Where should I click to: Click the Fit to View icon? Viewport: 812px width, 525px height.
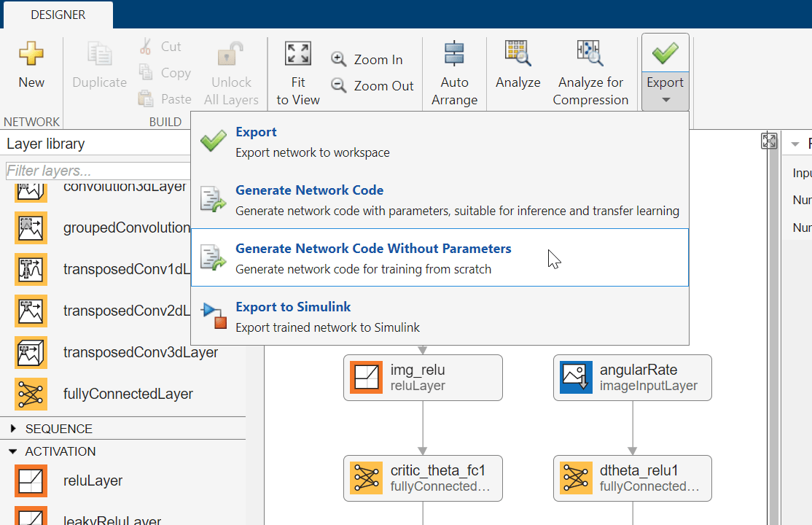(x=297, y=55)
